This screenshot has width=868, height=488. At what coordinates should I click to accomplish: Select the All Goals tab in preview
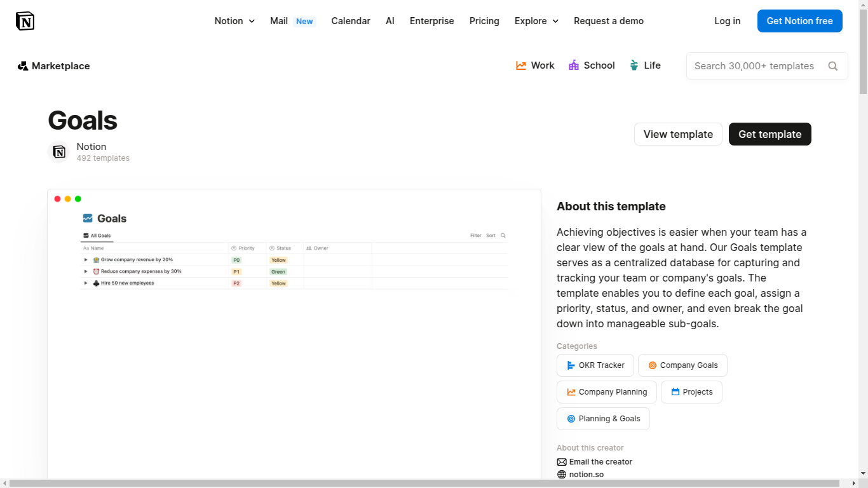(97, 236)
